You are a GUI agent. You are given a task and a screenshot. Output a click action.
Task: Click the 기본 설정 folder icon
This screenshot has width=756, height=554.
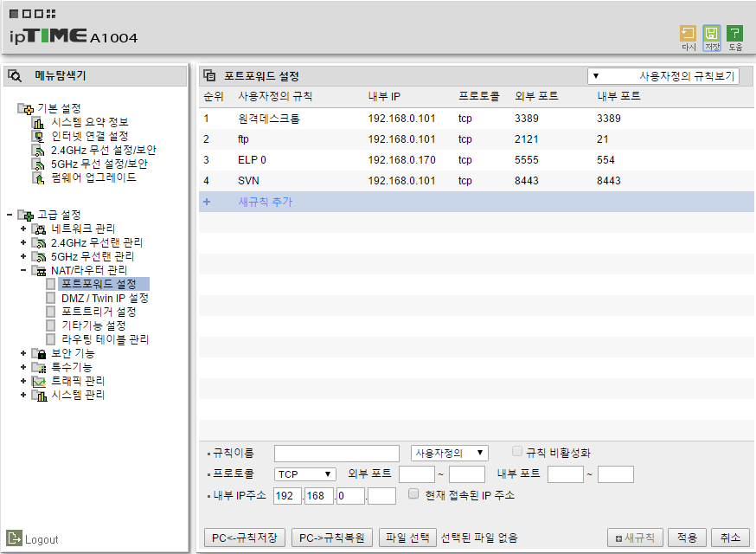(x=26, y=108)
